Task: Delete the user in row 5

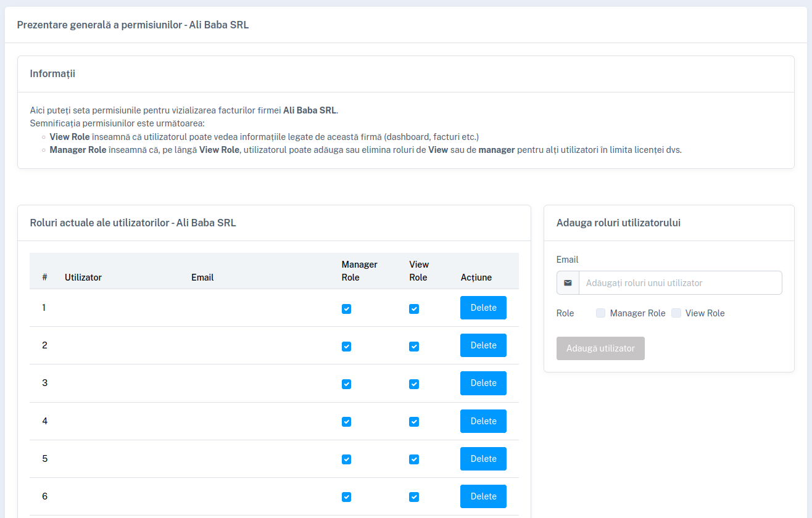Action: tap(483, 459)
